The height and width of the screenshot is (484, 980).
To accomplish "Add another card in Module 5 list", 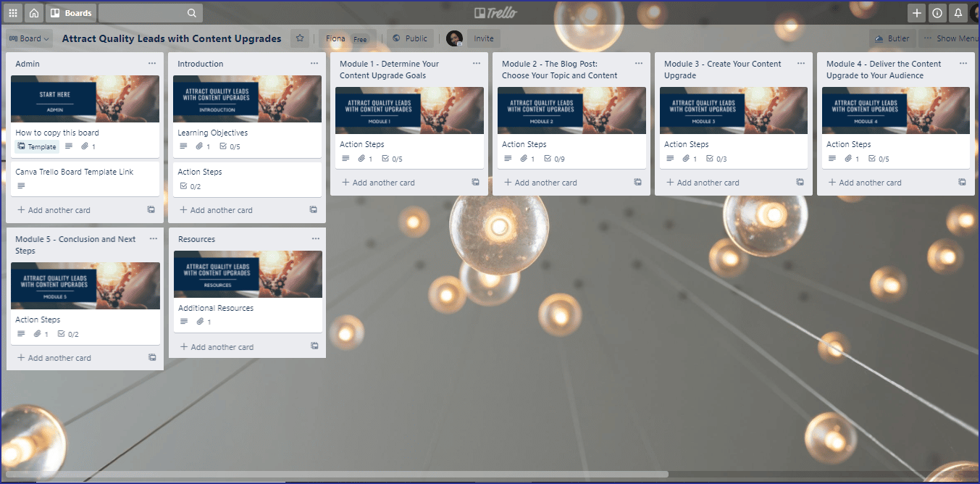I will (x=55, y=358).
